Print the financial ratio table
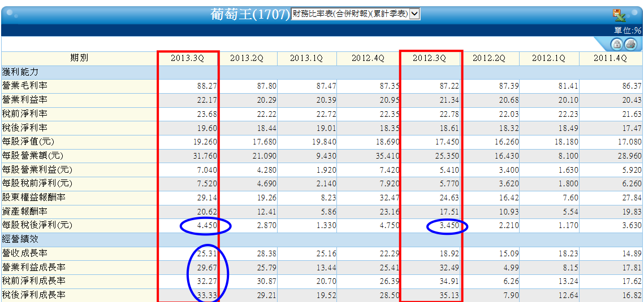 pyautogui.click(x=630, y=44)
